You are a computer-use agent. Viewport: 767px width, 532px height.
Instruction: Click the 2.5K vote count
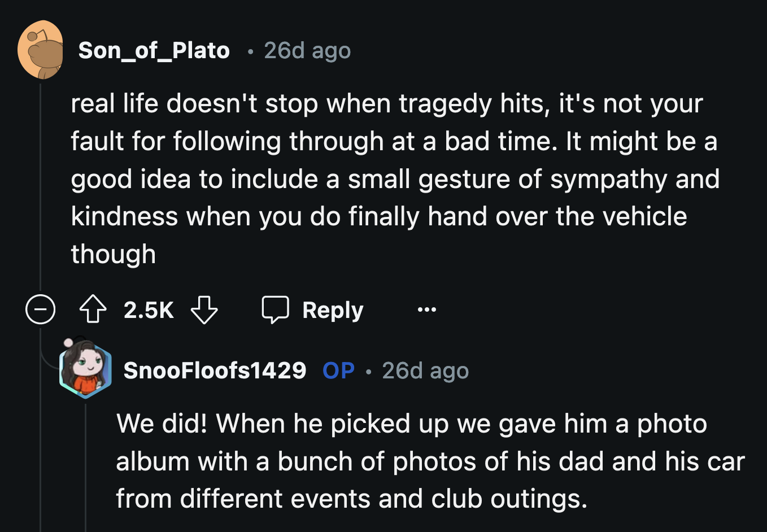point(148,309)
